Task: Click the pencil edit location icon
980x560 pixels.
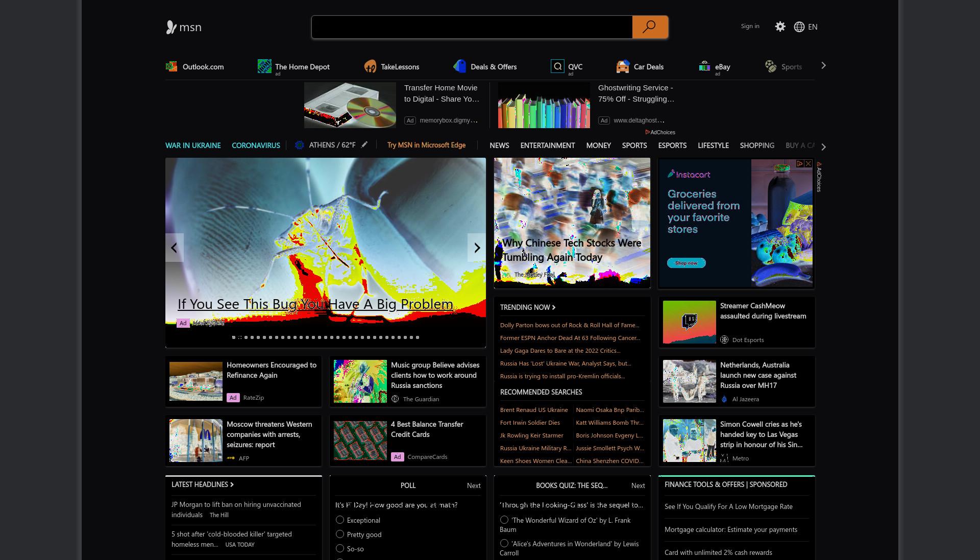Action: (x=364, y=145)
